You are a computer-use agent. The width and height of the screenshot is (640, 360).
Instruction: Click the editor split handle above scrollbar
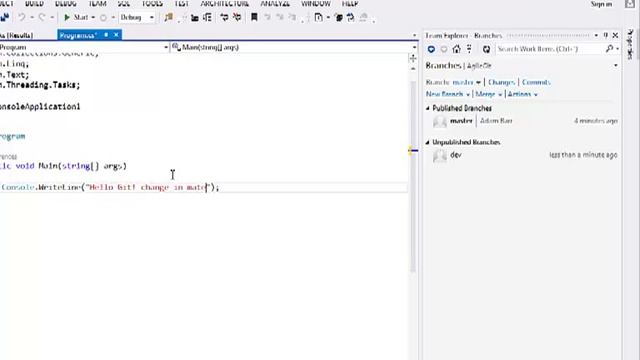coord(413,58)
